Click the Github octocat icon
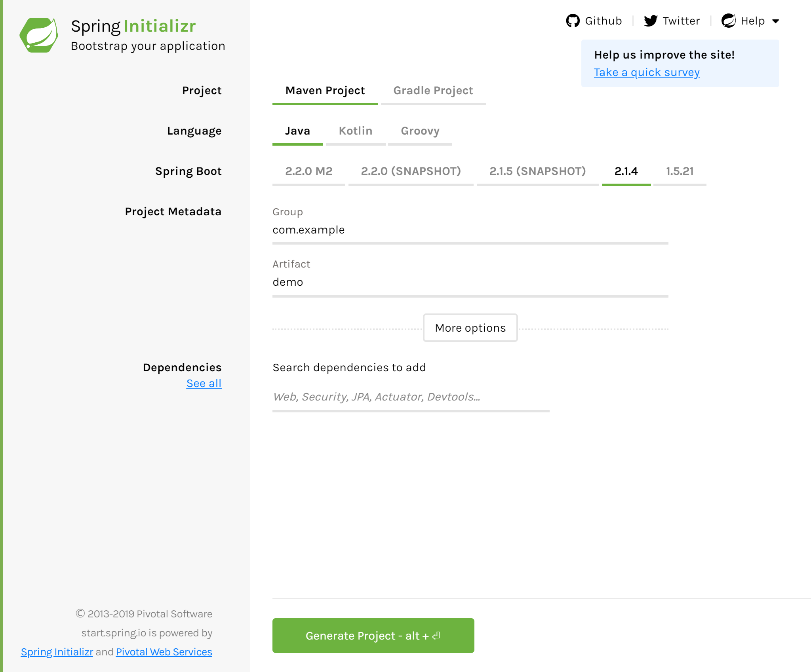Screen dimensions: 811x672 click(573, 21)
